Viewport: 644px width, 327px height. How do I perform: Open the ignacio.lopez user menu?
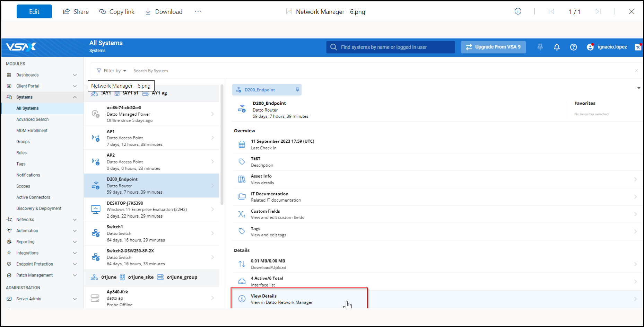tap(607, 47)
